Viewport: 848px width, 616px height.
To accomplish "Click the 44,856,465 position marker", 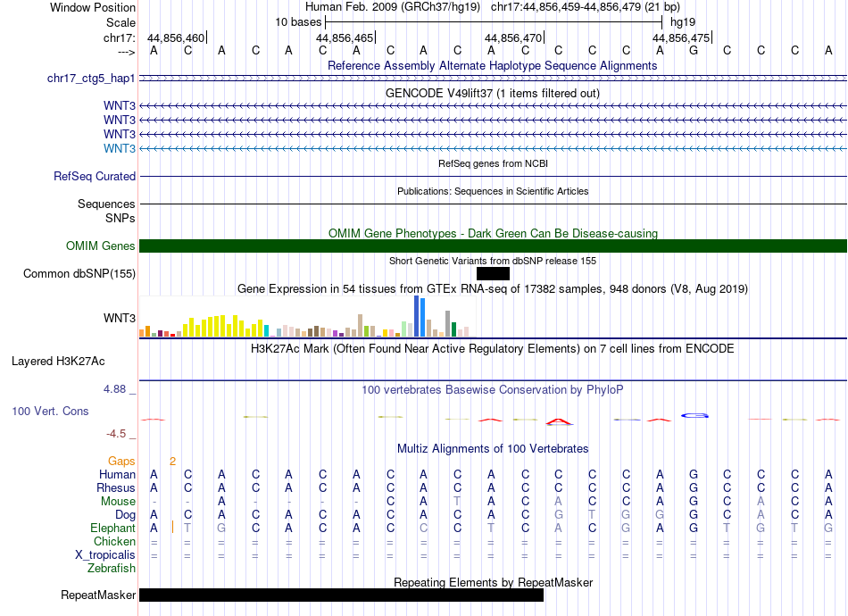I will tap(345, 37).
